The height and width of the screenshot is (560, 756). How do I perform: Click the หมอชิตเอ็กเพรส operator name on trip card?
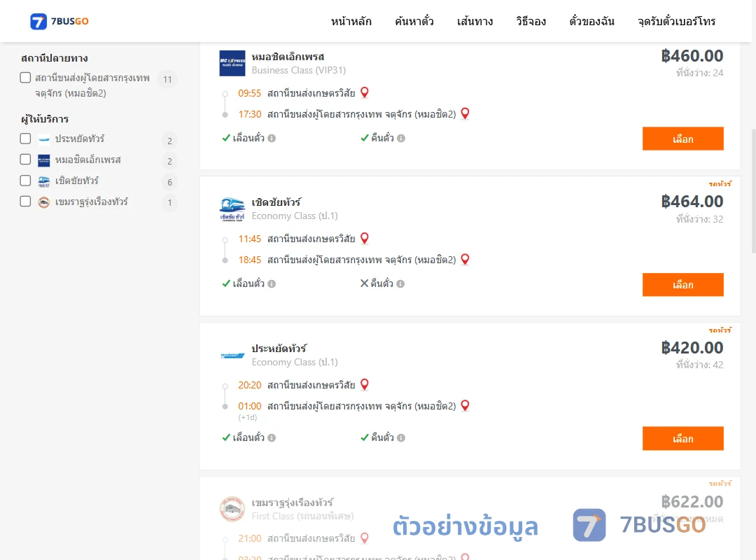[x=288, y=57]
